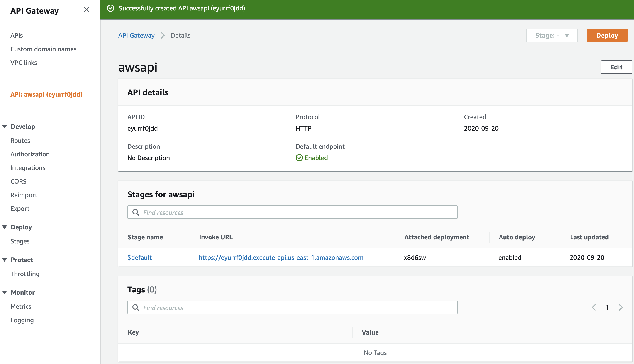Collapse the Deploy sidebar section
The width and height of the screenshot is (634, 364).
pos(5,227)
